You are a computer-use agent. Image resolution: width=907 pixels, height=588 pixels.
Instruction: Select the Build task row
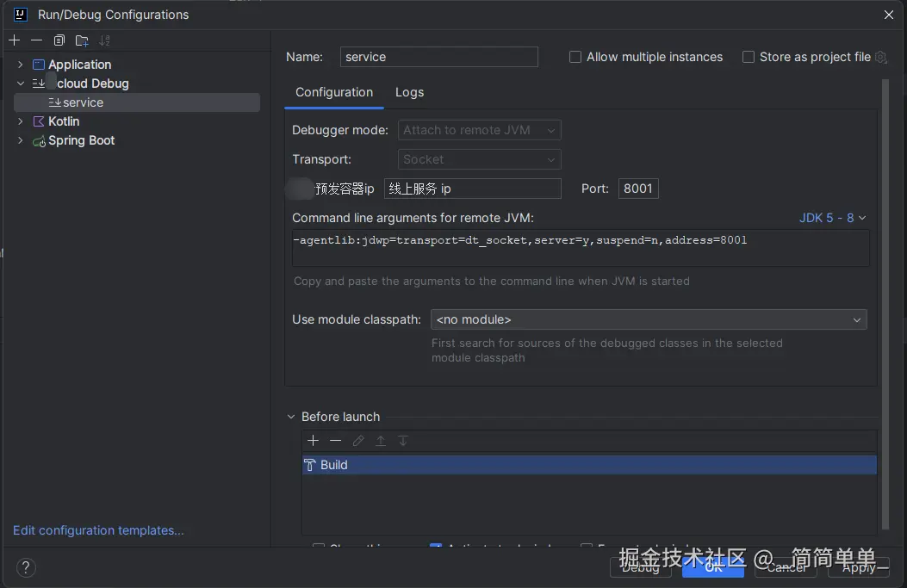pyautogui.click(x=589, y=465)
